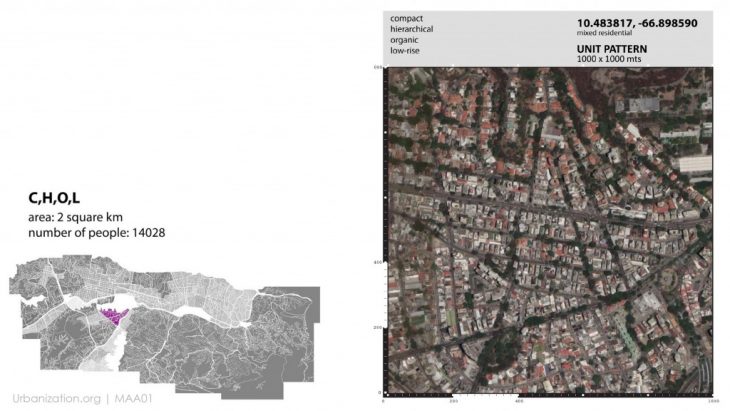The width and height of the screenshot is (730, 411).
Task: Click the bottom horizontal scale ruler
Action: pos(548,398)
